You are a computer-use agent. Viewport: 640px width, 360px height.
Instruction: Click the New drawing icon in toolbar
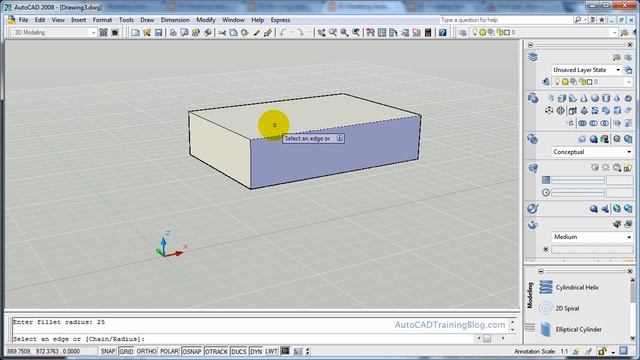(x=135, y=33)
